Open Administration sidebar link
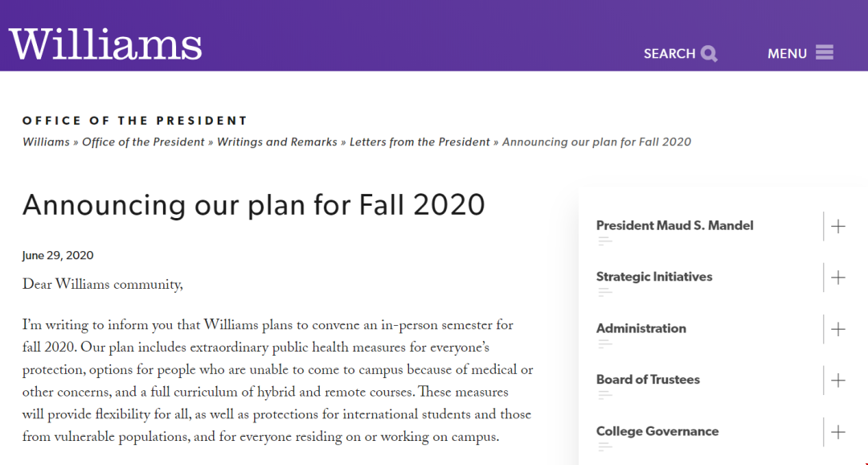 [641, 328]
